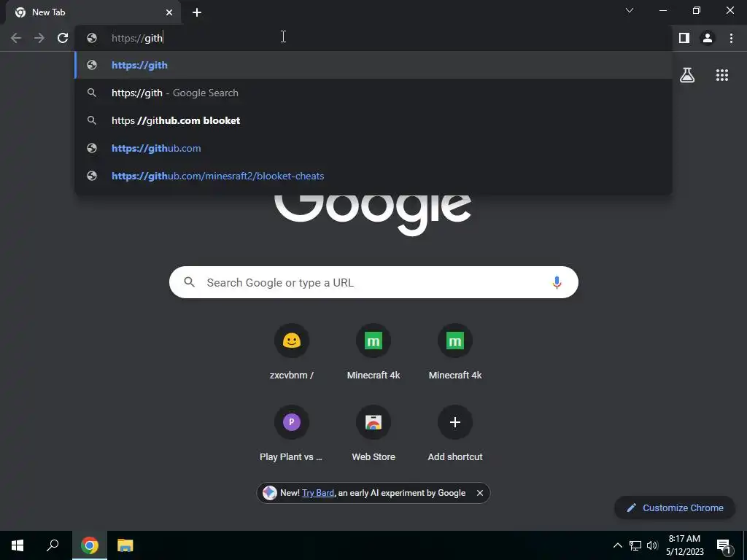Click the Customize Chrome button
Screen dimensions: 747x560
(675, 507)
